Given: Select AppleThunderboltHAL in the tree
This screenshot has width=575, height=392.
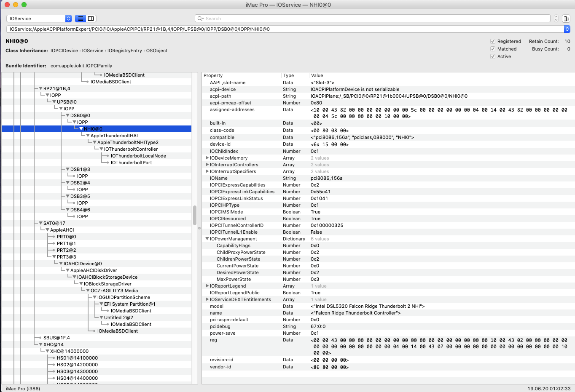Looking at the screenshot, I should [115, 136].
